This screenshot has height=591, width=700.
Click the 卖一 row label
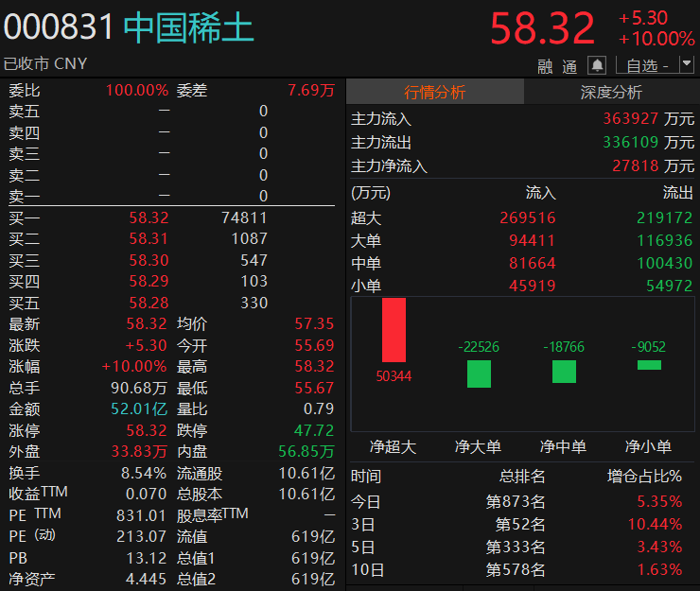click(25, 196)
